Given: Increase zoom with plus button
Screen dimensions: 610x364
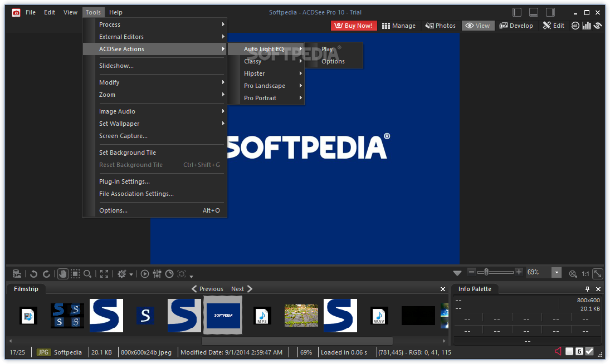Looking at the screenshot, I should 519,272.
